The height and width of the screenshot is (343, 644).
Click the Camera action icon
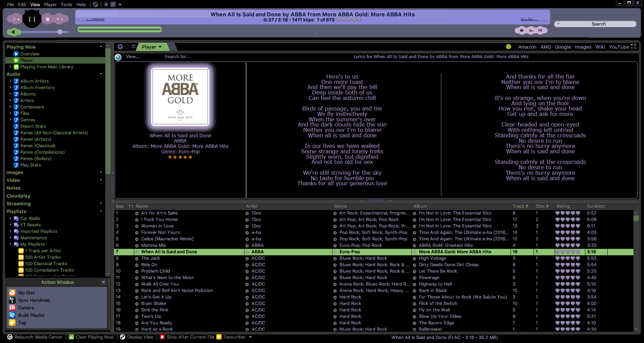coord(12,308)
